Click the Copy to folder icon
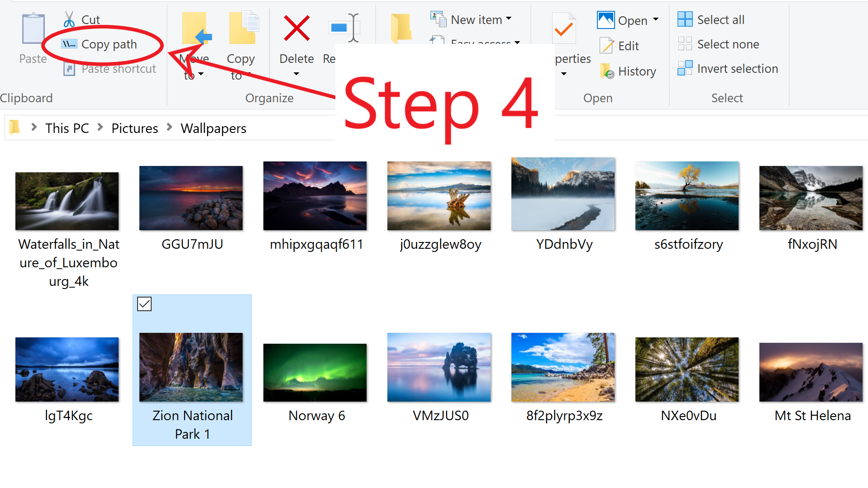This screenshot has height=488, width=868. [243, 28]
